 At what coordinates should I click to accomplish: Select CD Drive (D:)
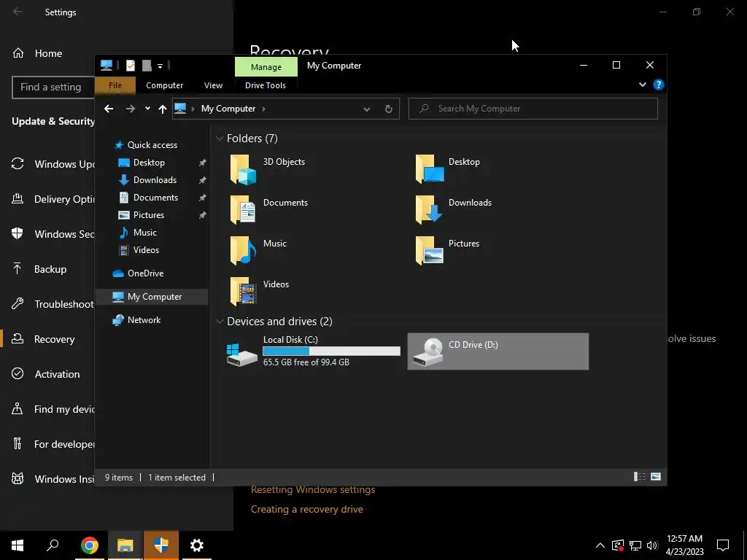(x=498, y=351)
